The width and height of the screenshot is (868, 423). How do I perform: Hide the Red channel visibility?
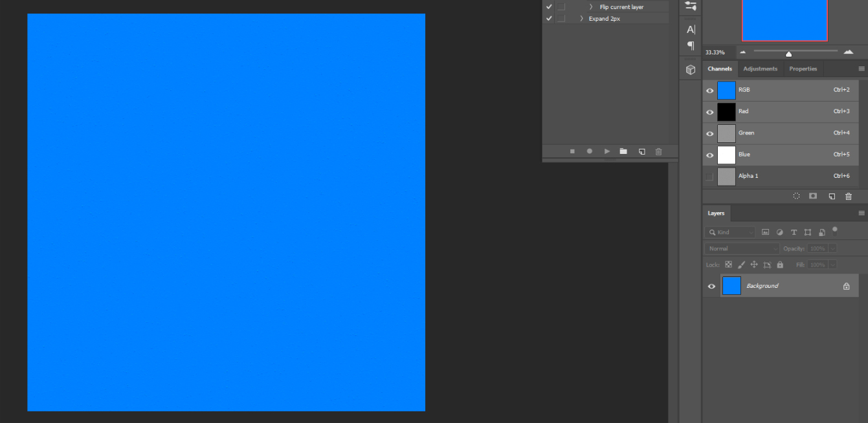click(709, 112)
